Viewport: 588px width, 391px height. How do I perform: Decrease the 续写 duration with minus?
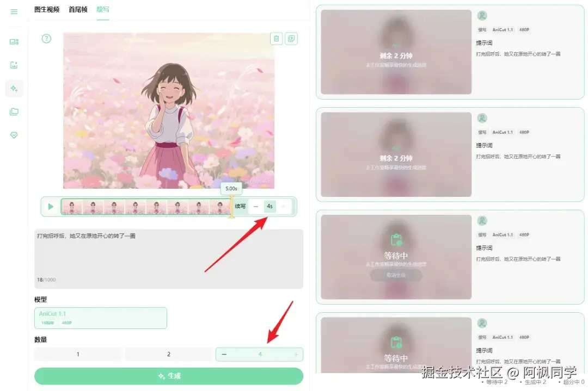(256, 206)
